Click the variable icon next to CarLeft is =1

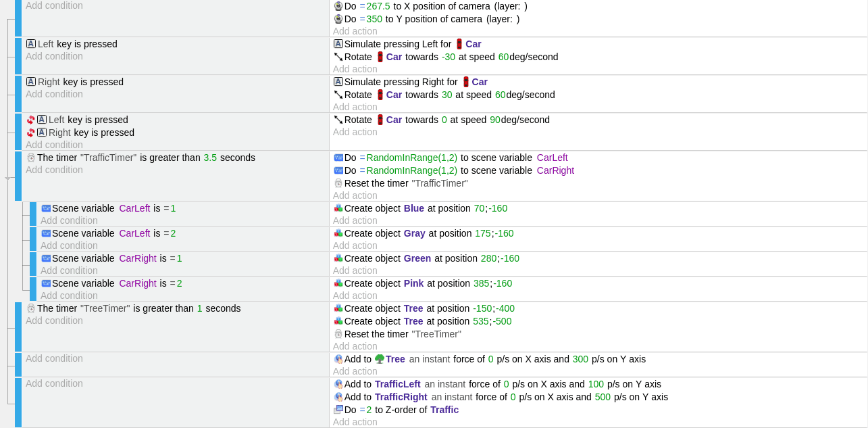[x=46, y=208]
